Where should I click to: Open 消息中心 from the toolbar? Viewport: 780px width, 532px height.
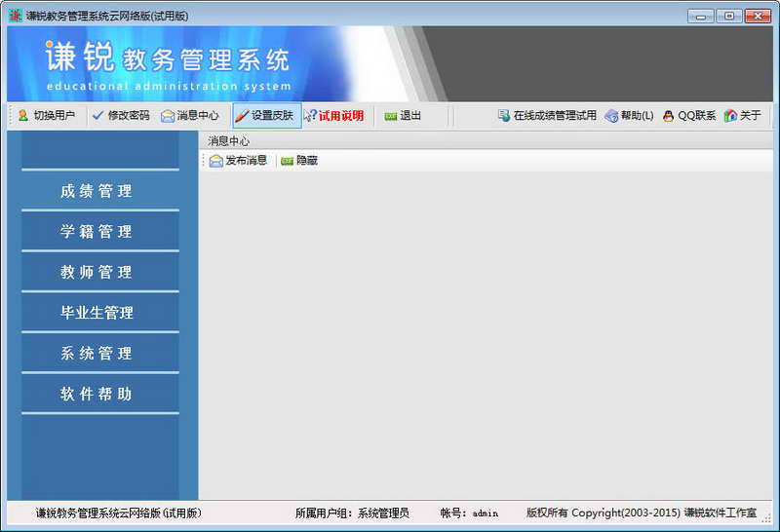(190, 116)
